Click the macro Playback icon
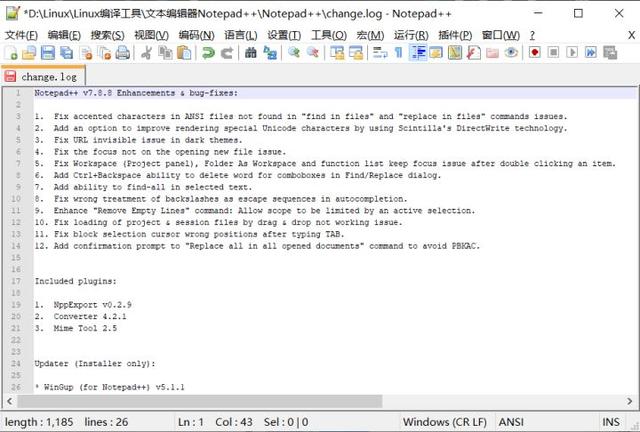Image resolution: width=640 pixels, height=432 pixels. [572, 53]
